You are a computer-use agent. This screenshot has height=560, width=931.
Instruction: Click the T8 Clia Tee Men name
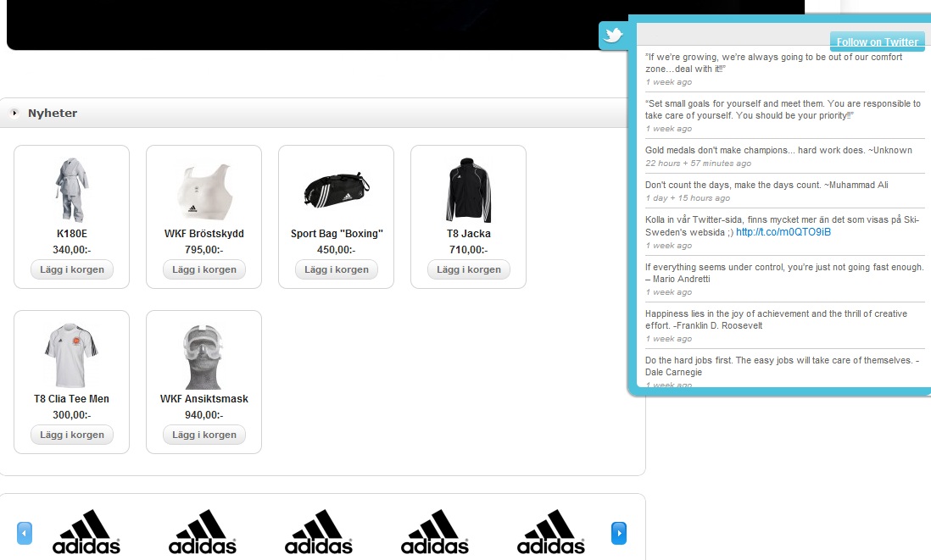click(x=72, y=399)
